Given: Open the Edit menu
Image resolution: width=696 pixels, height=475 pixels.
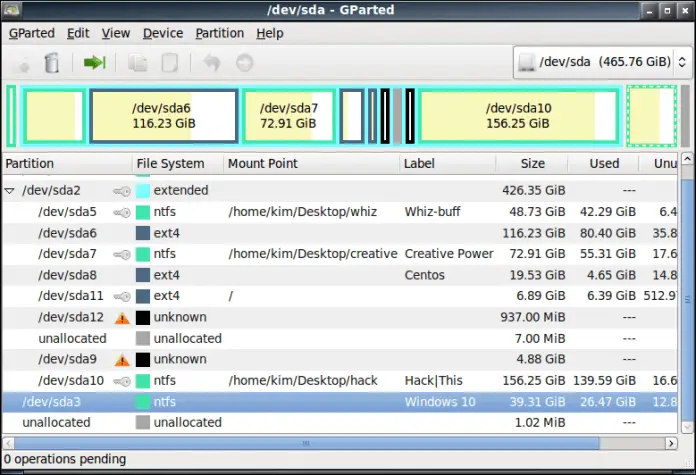Looking at the screenshot, I should click(78, 33).
